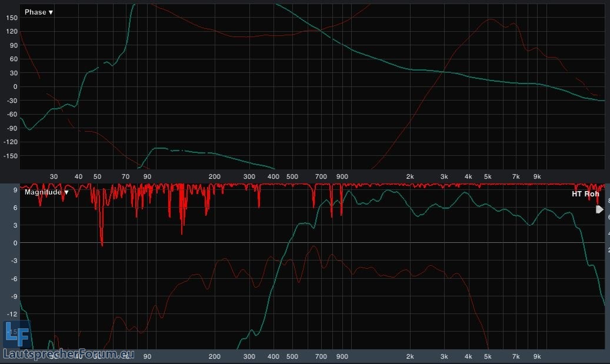
Task: Click the -12 dB label on the Magnitude axis
Action: click(12, 315)
